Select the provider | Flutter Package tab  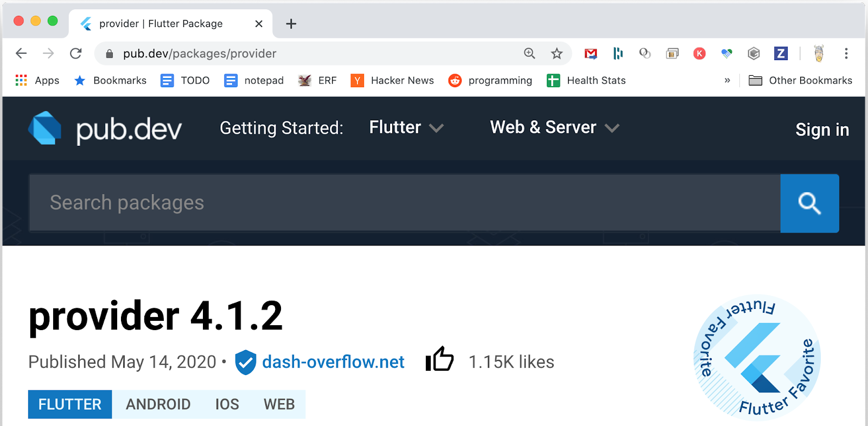pyautogui.click(x=170, y=24)
